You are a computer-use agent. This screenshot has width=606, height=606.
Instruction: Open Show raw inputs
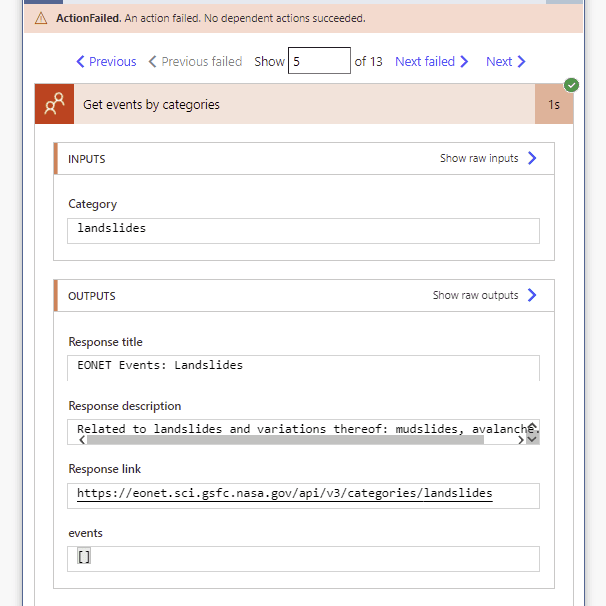(x=488, y=158)
